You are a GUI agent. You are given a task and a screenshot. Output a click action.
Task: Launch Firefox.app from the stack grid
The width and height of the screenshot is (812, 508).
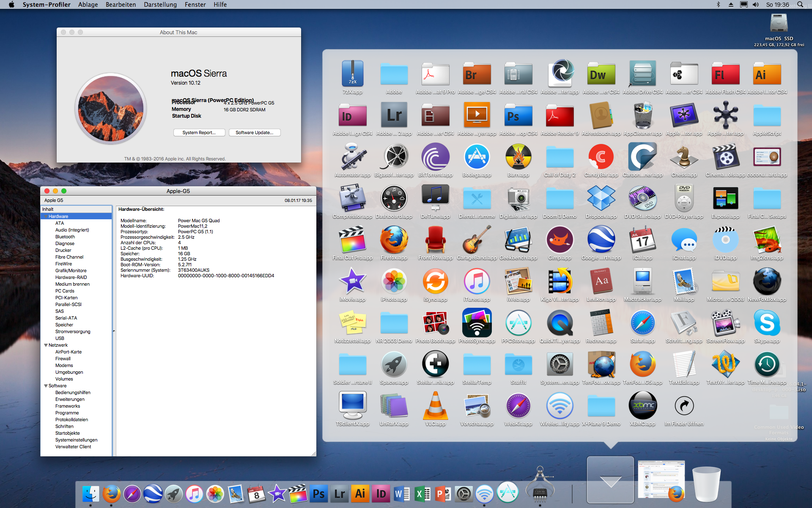(394, 240)
